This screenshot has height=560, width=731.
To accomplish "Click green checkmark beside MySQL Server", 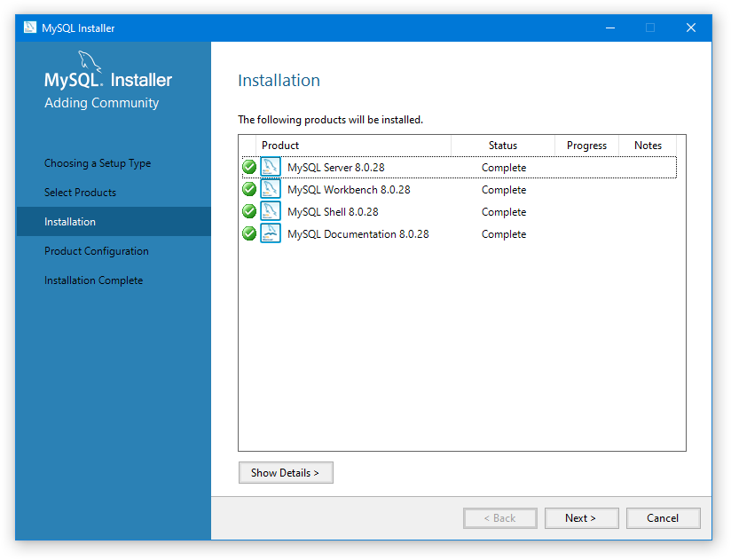I will tap(249, 167).
